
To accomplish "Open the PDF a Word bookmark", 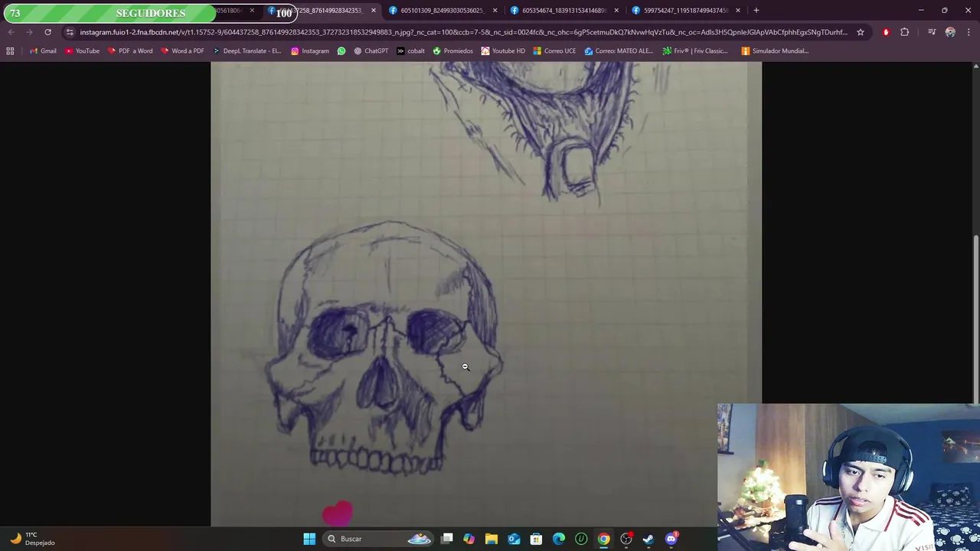I will pos(130,51).
